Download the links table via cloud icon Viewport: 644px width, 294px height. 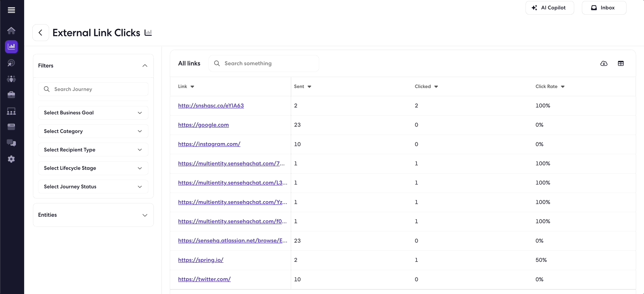(604, 63)
